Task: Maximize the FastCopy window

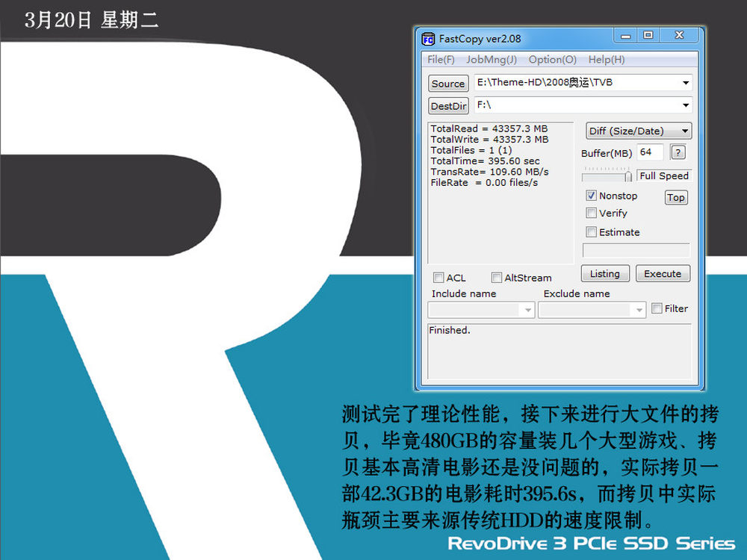Action: pyautogui.click(x=648, y=35)
